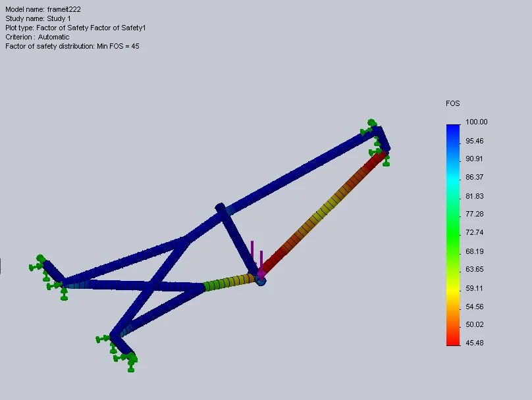Click the 45.48 legend value
532x400 pixels.
pos(474,343)
